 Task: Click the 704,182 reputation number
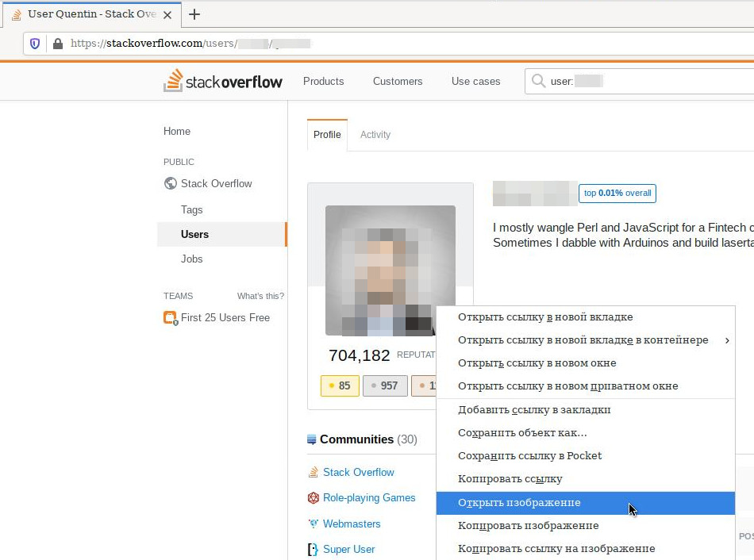point(360,355)
